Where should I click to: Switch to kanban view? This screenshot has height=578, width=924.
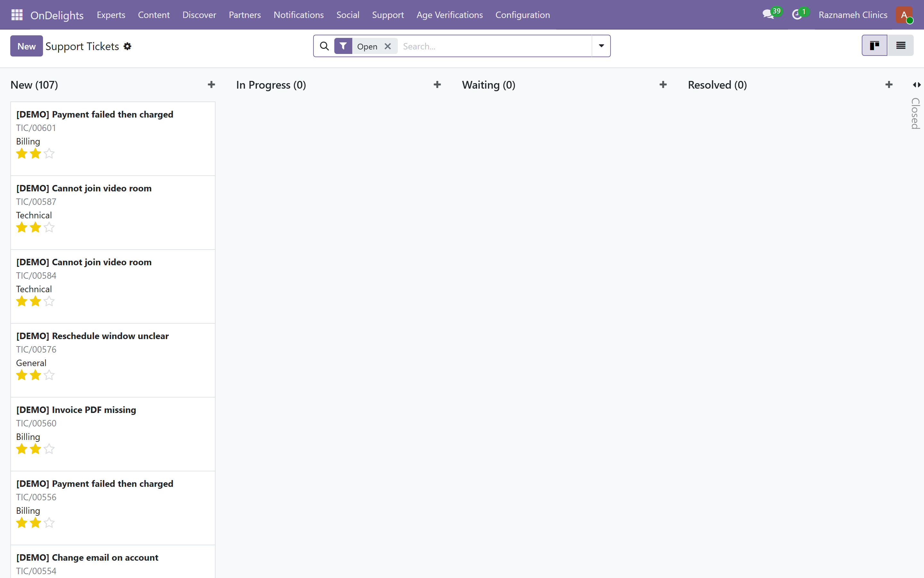pyautogui.click(x=874, y=46)
